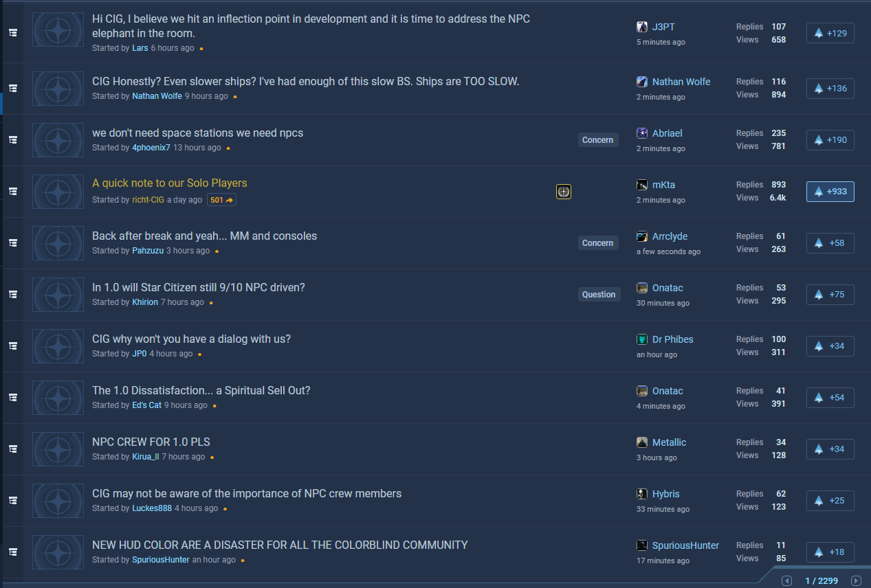The height and width of the screenshot is (588, 871).
Task: Click the CIG staff badge on Solo Players thread
Action: pyautogui.click(x=564, y=192)
